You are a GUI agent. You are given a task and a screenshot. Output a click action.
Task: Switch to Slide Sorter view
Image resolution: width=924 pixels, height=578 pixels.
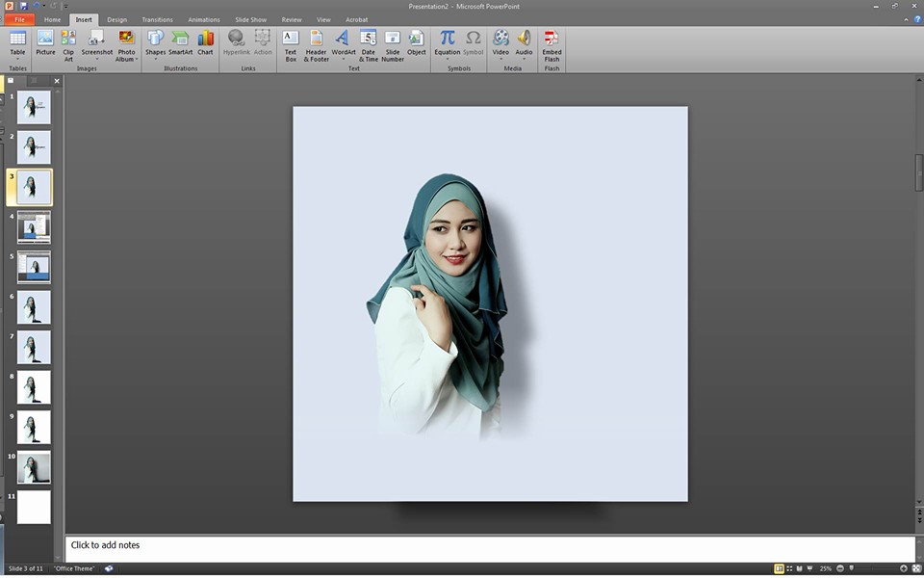point(789,568)
